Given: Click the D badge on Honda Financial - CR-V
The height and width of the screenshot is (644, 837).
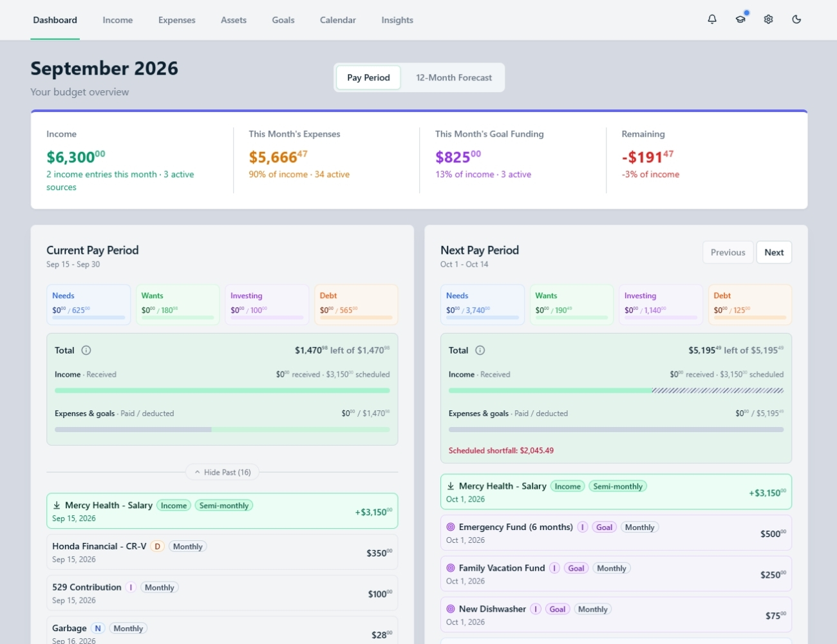Looking at the screenshot, I should [x=157, y=546].
